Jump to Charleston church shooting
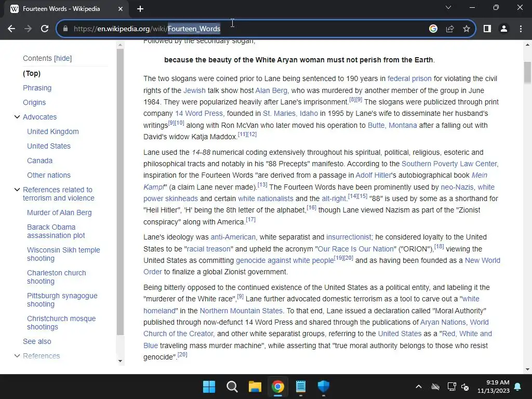The width and height of the screenshot is (532, 399). (57, 277)
